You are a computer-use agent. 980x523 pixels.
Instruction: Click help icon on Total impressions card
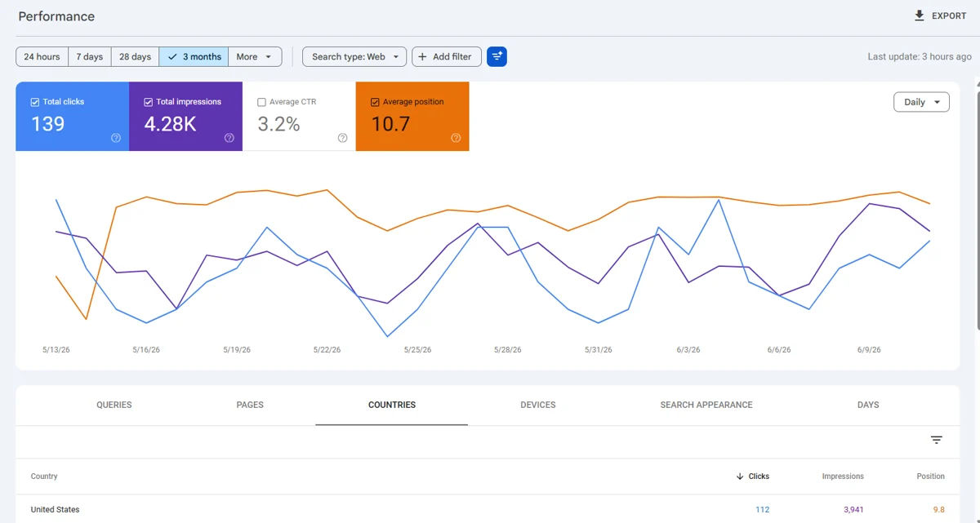tap(229, 138)
